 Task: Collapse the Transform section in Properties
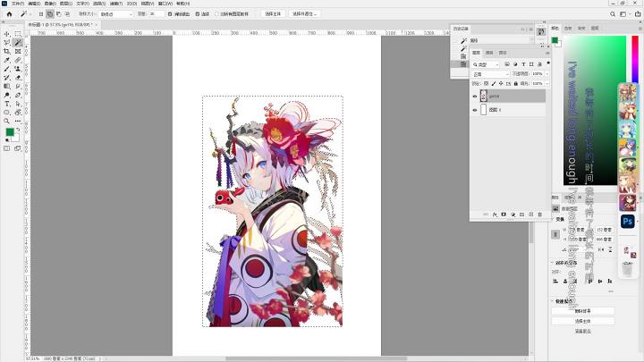click(553, 219)
